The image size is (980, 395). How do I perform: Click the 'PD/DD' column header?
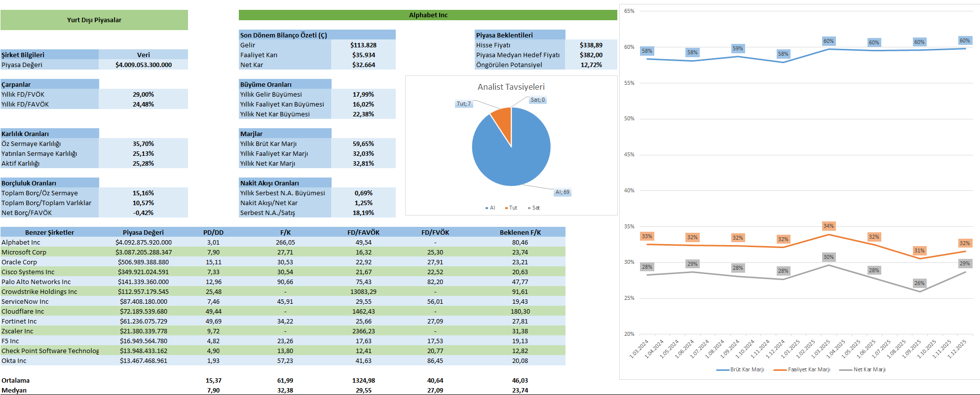tap(213, 232)
